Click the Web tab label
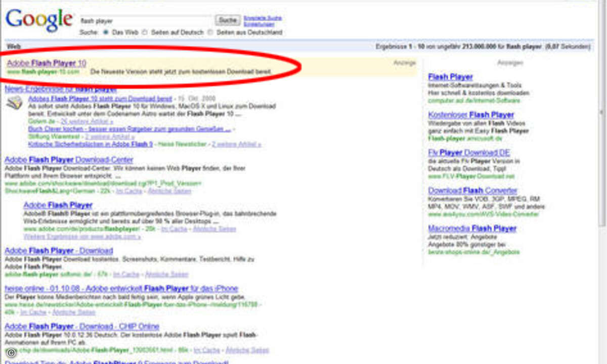Screen dimensions: 607x364 tap(14, 47)
